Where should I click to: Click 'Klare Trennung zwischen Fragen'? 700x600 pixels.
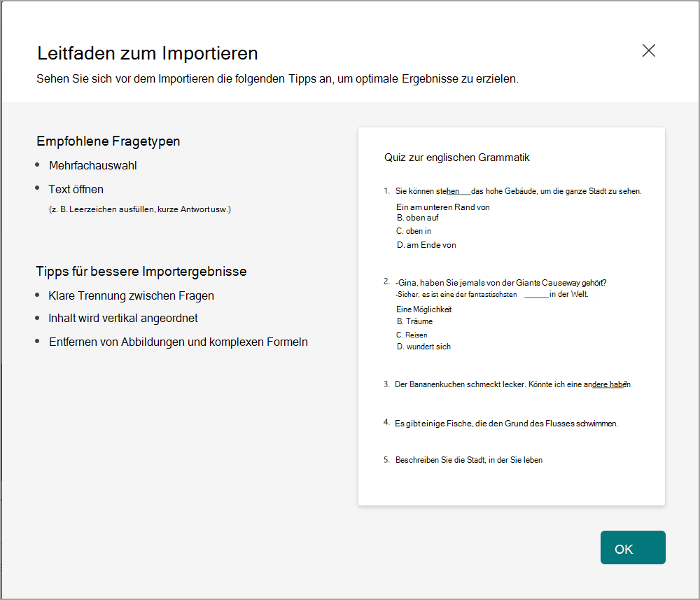pos(132,296)
